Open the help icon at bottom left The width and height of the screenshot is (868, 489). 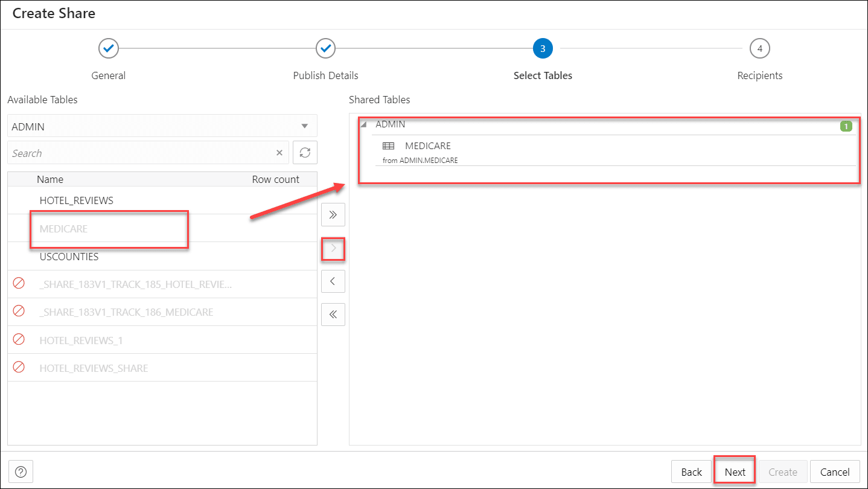pyautogui.click(x=21, y=471)
